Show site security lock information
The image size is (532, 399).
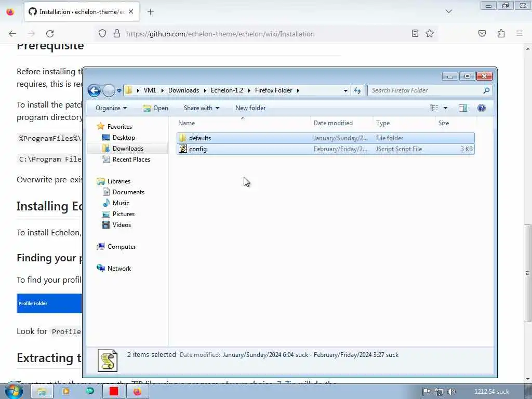click(x=117, y=33)
